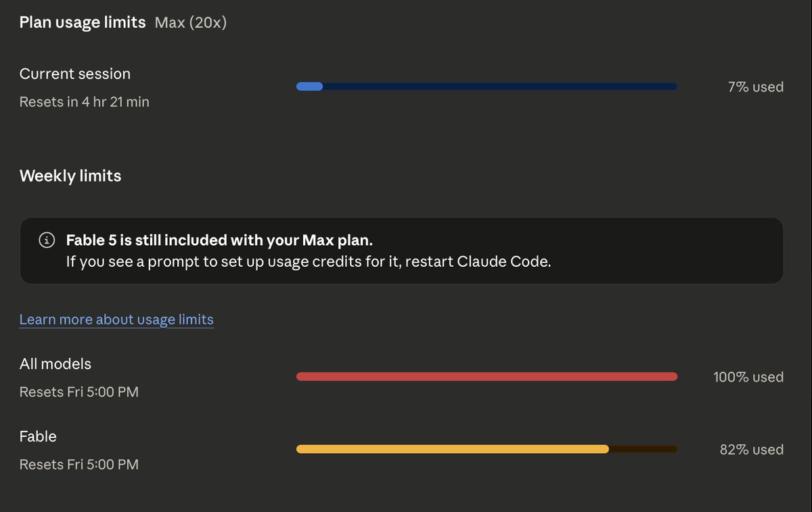The height and width of the screenshot is (512, 812).
Task: Click the restart Claude Code instruction text
Action: pyautogui.click(x=309, y=261)
